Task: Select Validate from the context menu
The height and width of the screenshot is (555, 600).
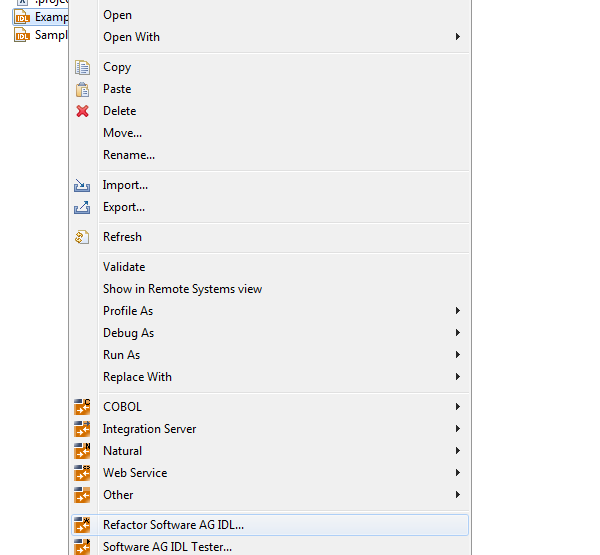Action: pyautogui.click(x=124, y=267)
